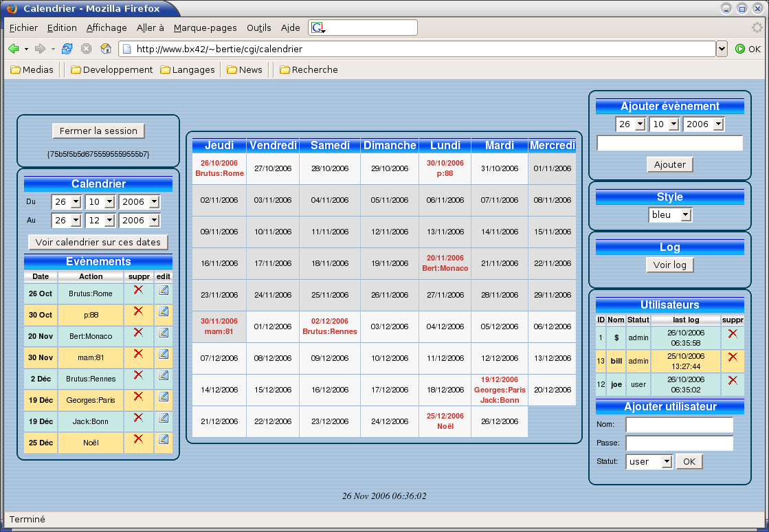Open the Developpement bookmarks folder
This screenshot has height=532, width=769.
tap(111, 69)
